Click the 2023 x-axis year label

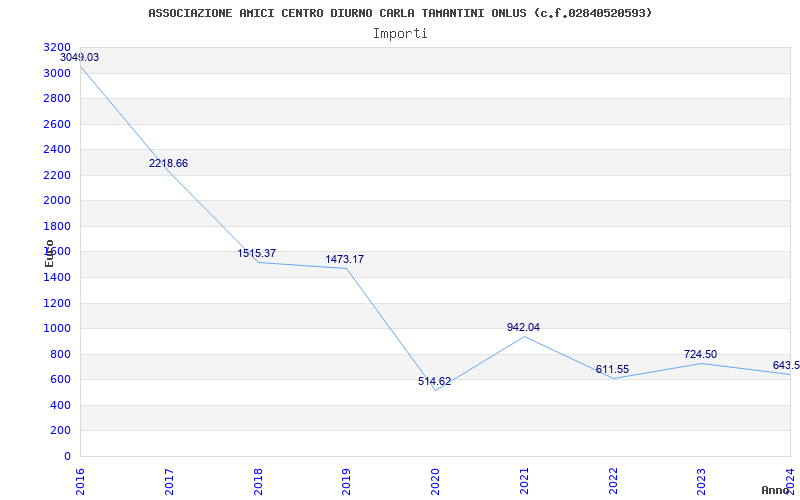701,479
